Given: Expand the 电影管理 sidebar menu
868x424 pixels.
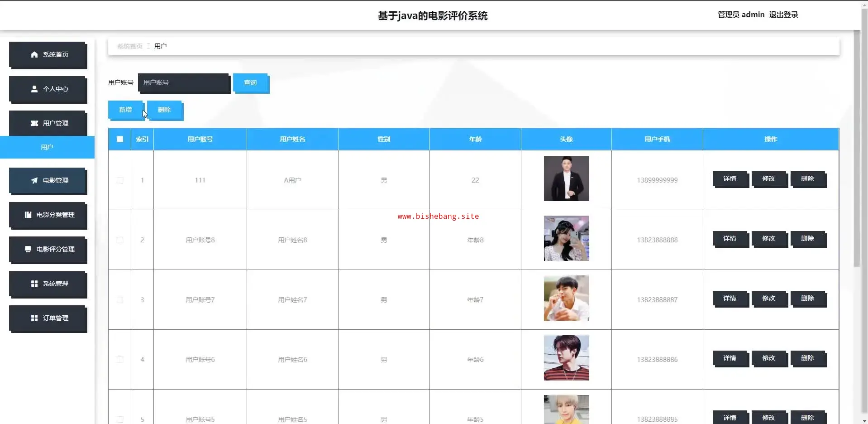Looking at the screenshot, I should (x=48, y=181).
